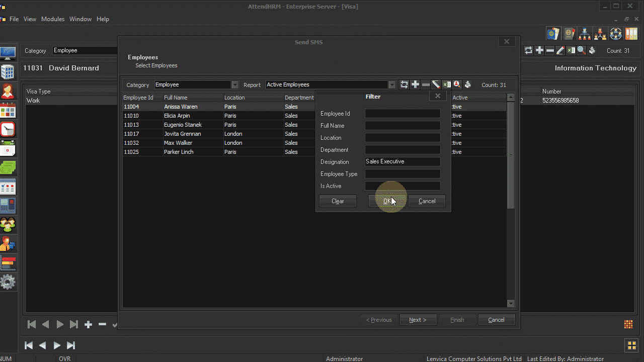644x362 pixels.
Task: Click the dark passport toolbar icon
Action: [569, 34]
